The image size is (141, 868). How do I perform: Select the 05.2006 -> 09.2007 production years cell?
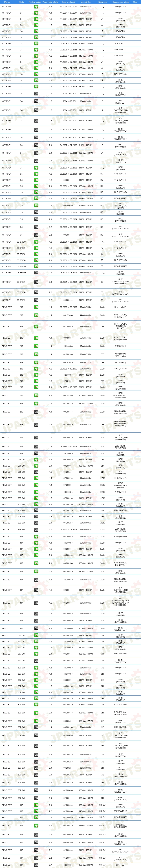[69, 307]
